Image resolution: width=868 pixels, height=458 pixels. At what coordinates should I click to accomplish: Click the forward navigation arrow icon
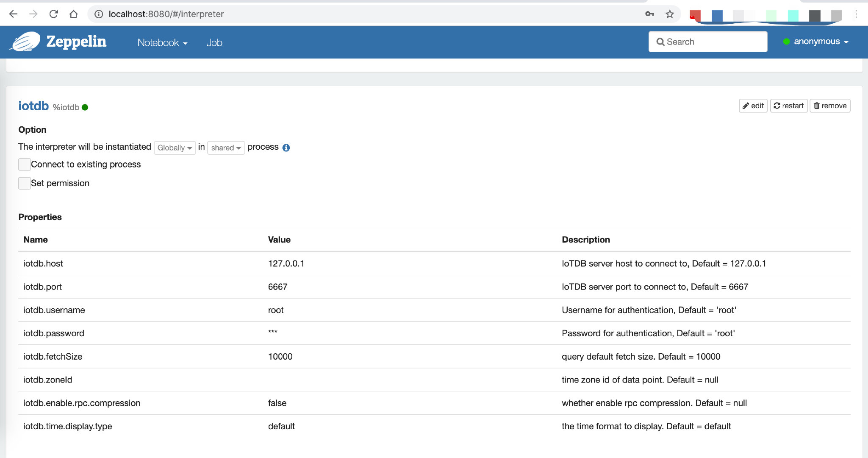pos(32,13)
